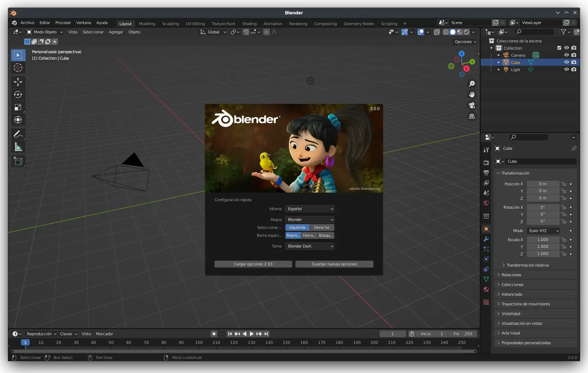
Task: Pick the Annotate tool
Action: 18,134
